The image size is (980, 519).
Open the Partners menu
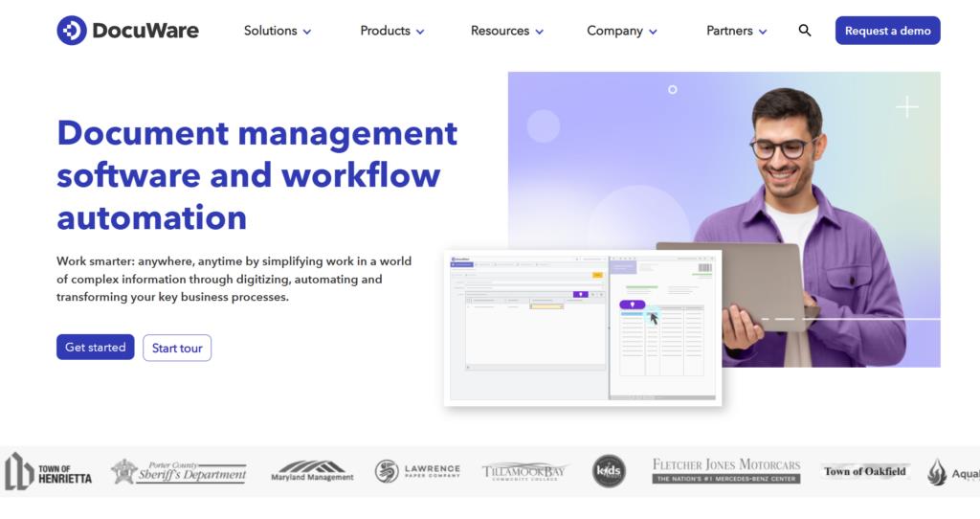(x=737, y=31)
